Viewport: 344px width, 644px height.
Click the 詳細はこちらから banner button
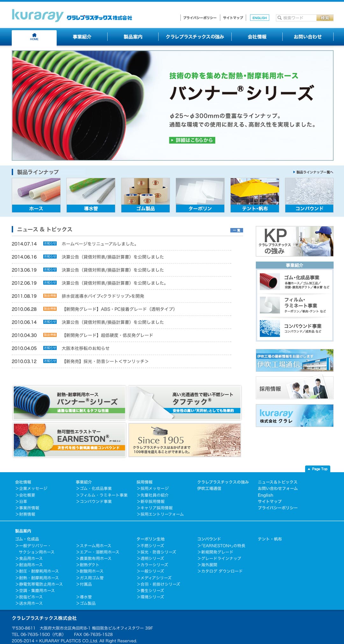point(192,140)
